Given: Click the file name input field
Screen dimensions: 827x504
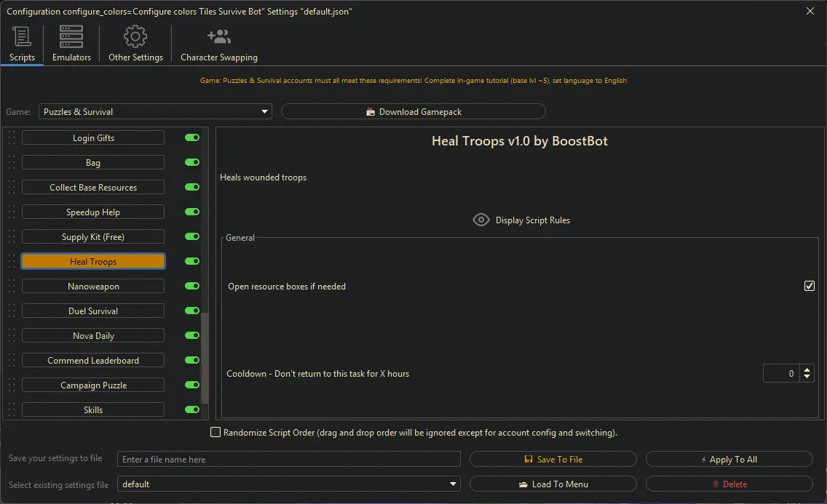Looking at the screenshot, I should click(289, 460).
